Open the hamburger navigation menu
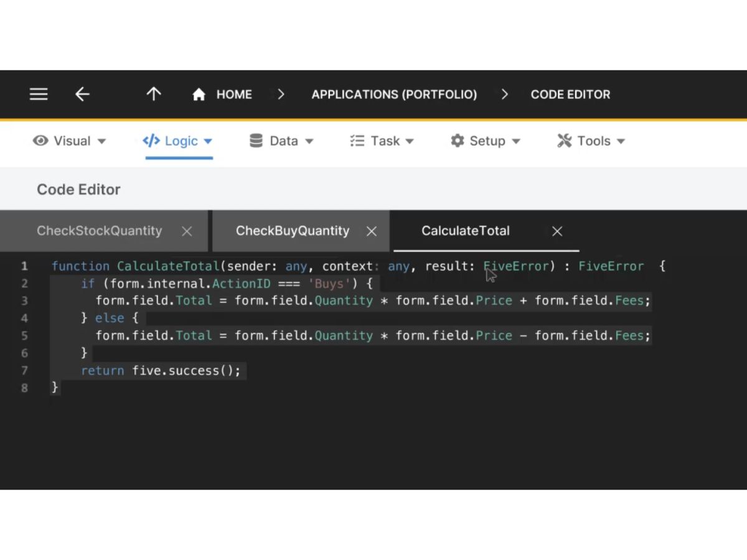The width and height of the screenshot is (747, 560). coord(39,95)
